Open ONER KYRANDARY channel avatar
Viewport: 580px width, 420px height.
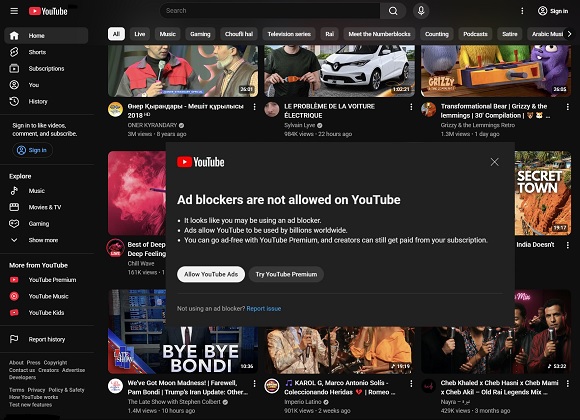(115, 110)
